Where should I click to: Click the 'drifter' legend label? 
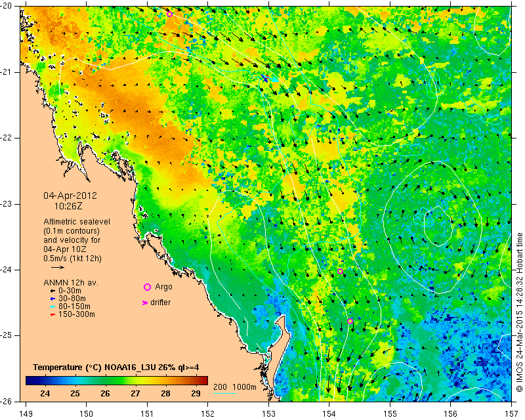[x=160, y=302]
